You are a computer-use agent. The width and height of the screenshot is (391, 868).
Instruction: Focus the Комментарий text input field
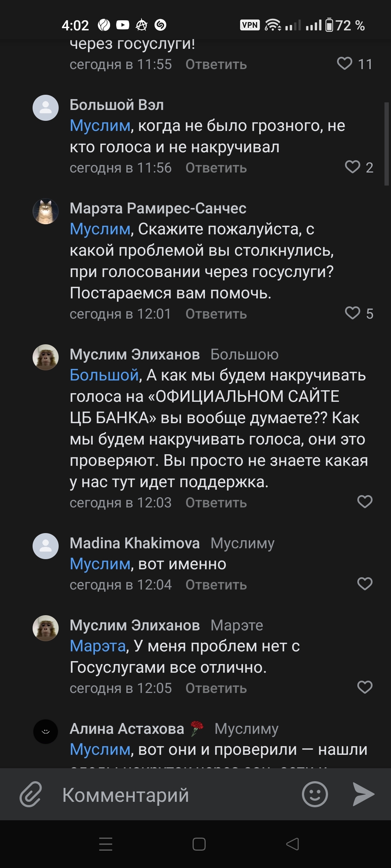[174, 795]
